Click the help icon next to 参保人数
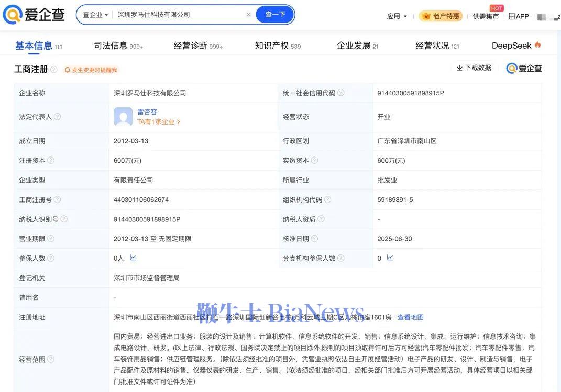The image size is (561, 392). coord(51,257)
